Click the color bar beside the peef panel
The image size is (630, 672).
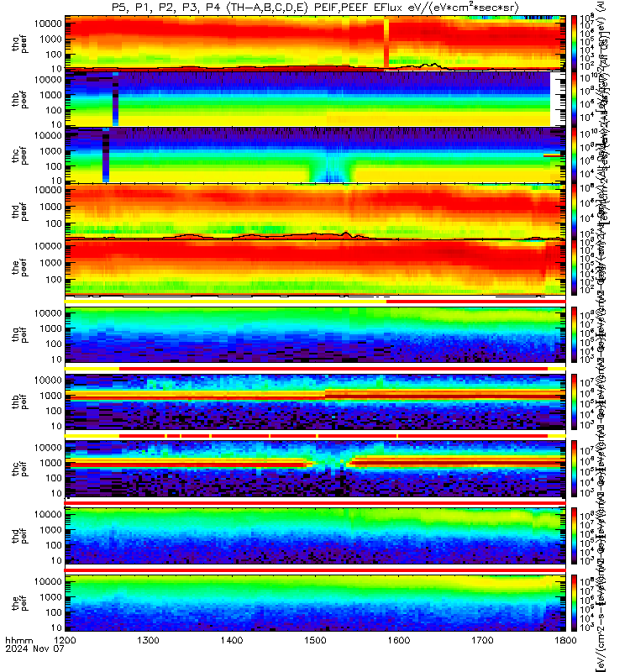point(574,267)
